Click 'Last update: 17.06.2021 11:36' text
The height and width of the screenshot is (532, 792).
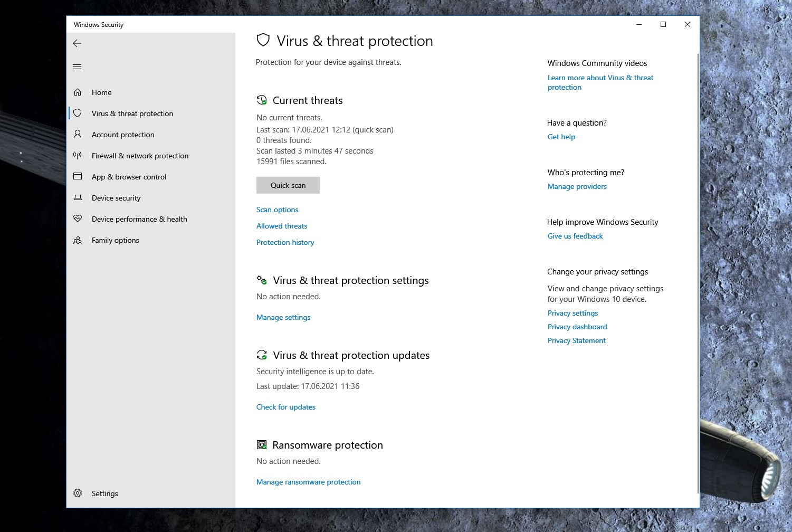[x=308, y=386]
